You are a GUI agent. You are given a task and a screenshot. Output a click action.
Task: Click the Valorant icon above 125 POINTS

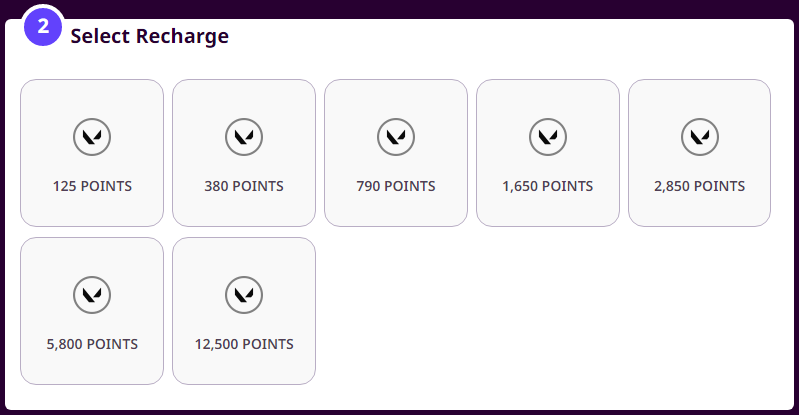(92, 136)
